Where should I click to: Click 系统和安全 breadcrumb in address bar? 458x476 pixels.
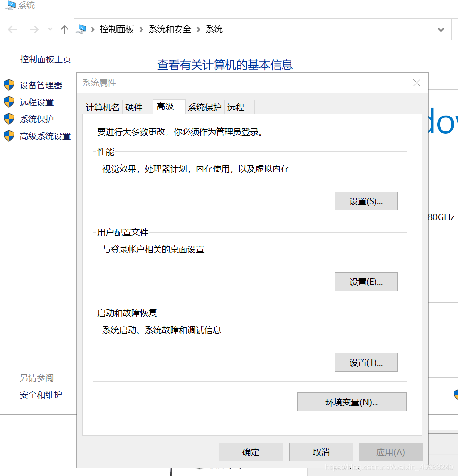pos(170,29)
